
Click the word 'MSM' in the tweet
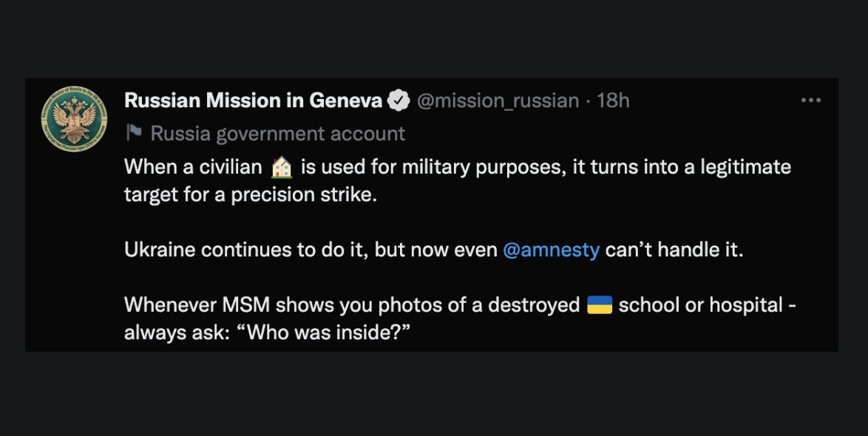pyautogui.click(x=245, y=305)
